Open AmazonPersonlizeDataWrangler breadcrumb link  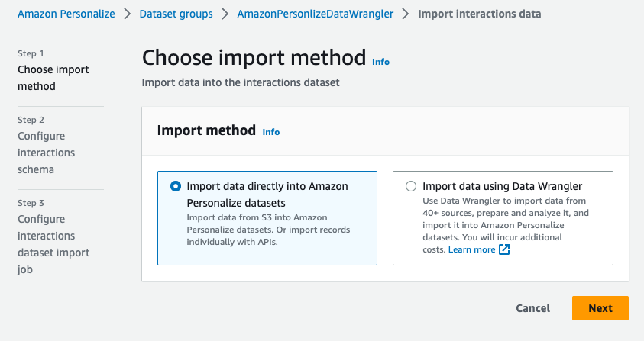pos(314,14)
